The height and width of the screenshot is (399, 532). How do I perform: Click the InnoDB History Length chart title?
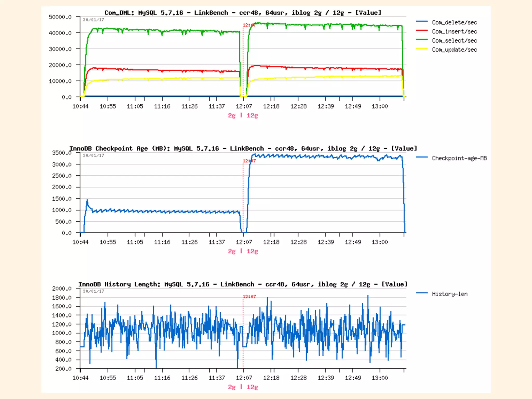pos(243,284)
